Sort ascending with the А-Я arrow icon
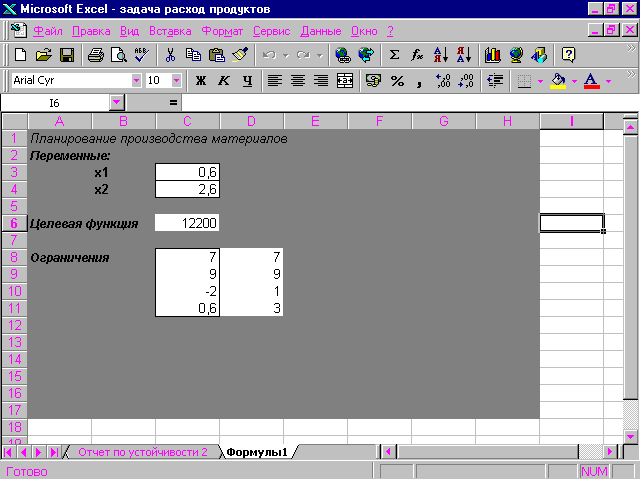640x480 pixels. (441, 55)
